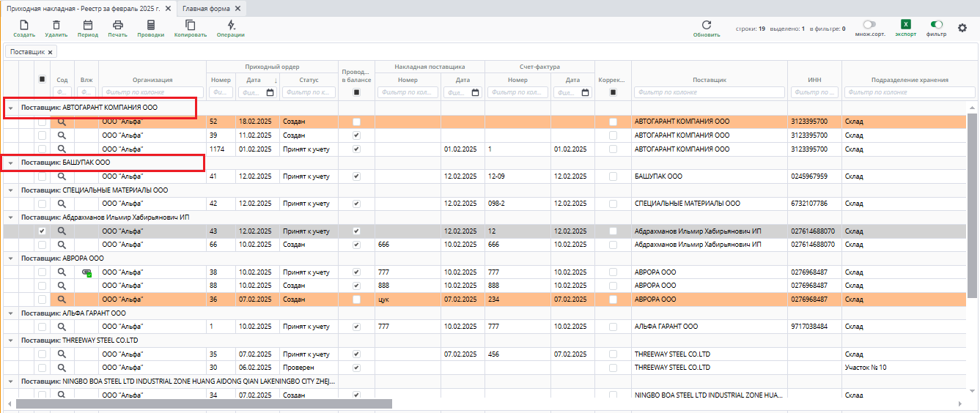Viewport: 980px width, 413px height.
Task: Open the Период calendar icon
Action: (88, 26)
